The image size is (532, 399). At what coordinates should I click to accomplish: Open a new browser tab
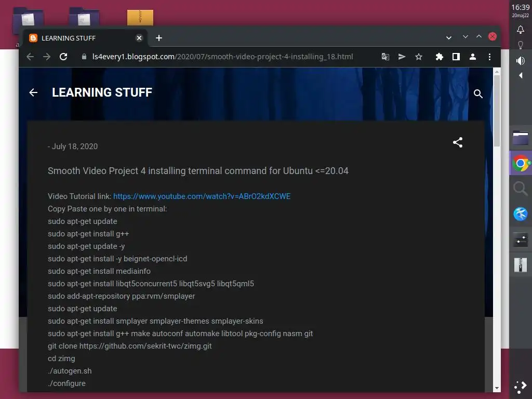(159, 38)
